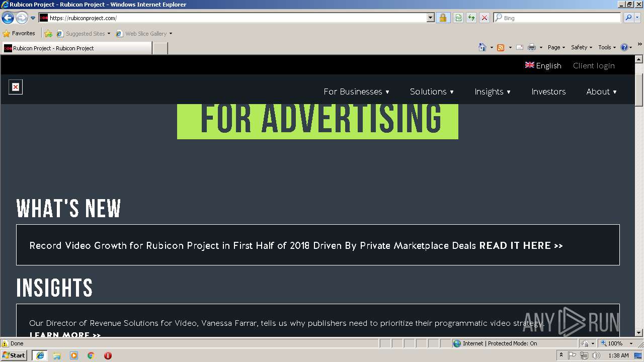Switch language via English flag link
Image resolution: width=644 pixels, height=362 pixels.
pyautogui.click(x=543, y=65)
